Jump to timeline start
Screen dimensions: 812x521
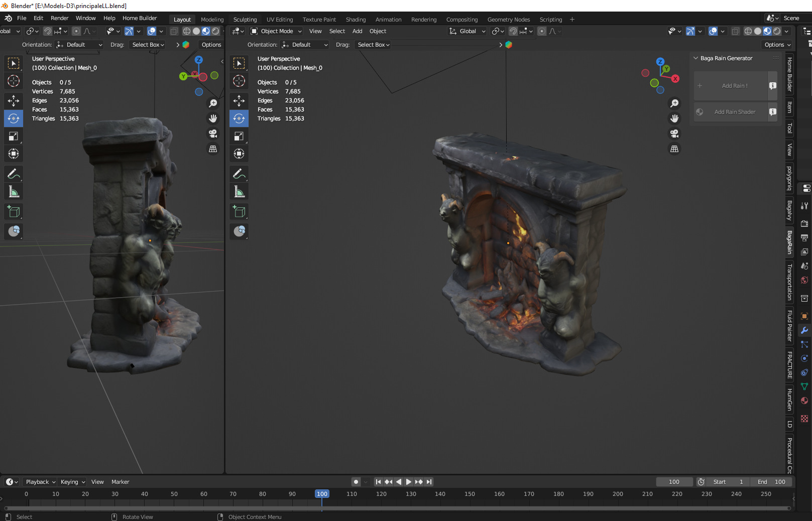(x=379, y=482)
